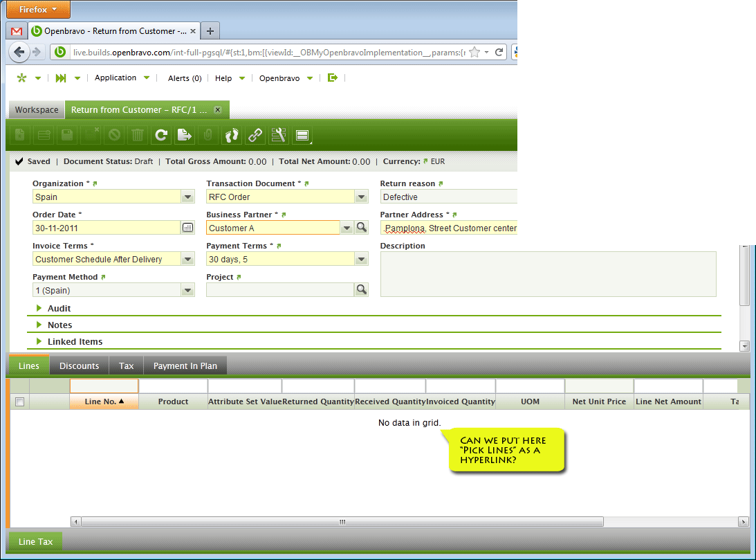Open the Payment Terms dropdown arrow

pos(362,259)
